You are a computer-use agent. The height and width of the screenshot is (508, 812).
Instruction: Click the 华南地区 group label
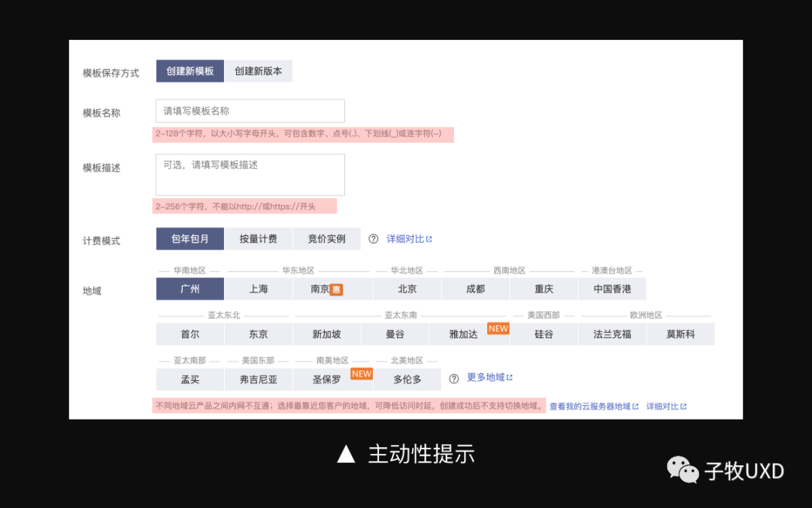[x=189, y=271]
